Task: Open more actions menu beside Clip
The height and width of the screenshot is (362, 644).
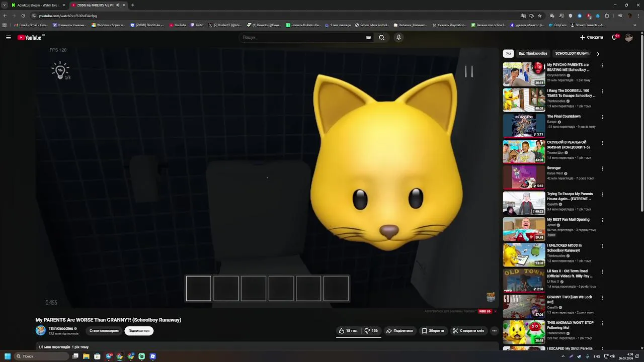Action: [494, 331]
